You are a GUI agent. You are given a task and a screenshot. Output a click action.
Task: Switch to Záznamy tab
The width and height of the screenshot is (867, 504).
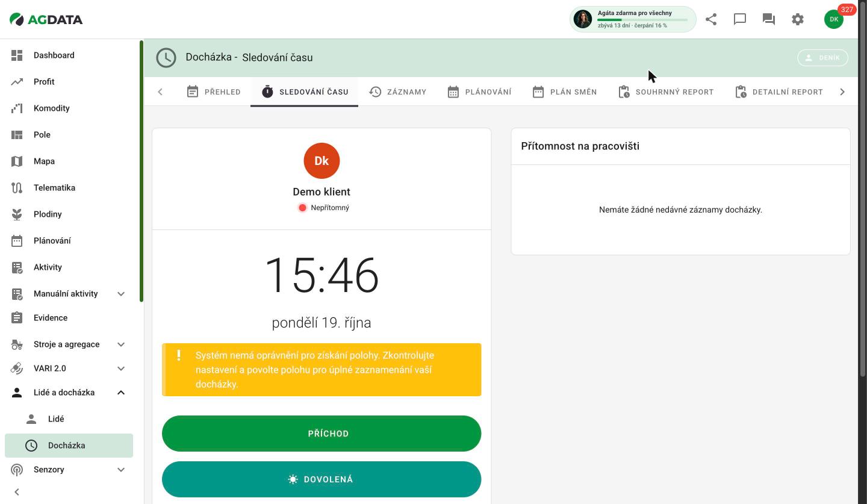tap(398, 92)
